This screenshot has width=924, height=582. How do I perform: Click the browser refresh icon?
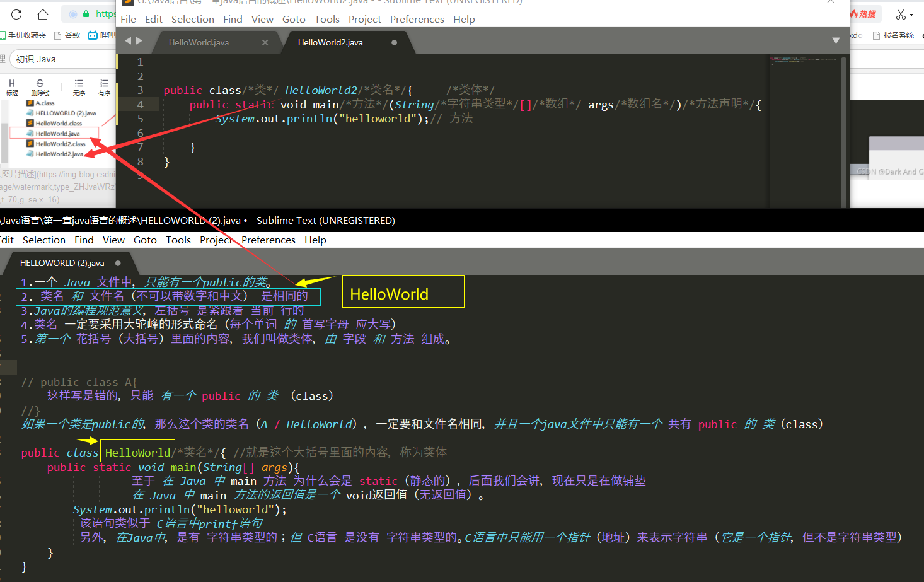click(16, 14)
